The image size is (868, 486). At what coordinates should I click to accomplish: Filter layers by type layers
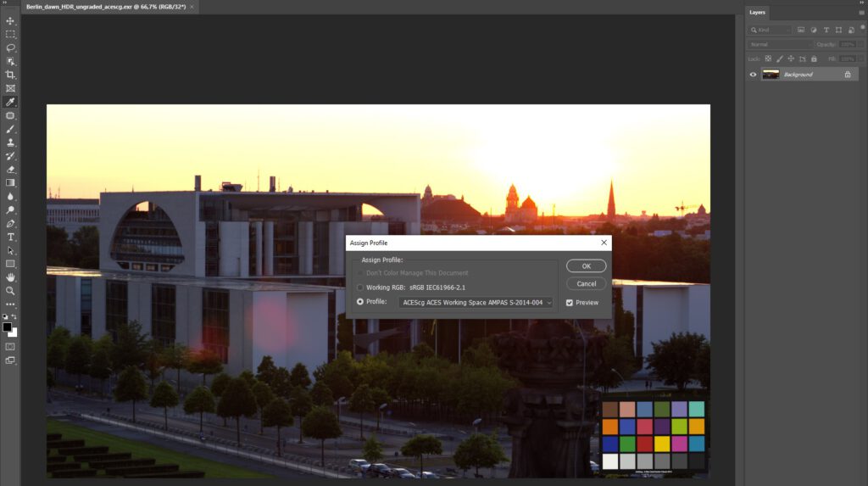(826, 30)
